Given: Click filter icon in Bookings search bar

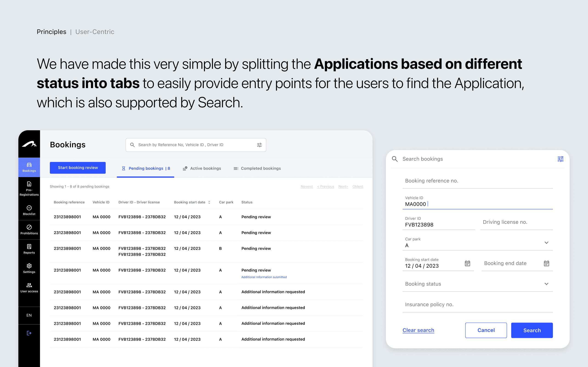Looking at the screenshot, I should pos(259,145).
